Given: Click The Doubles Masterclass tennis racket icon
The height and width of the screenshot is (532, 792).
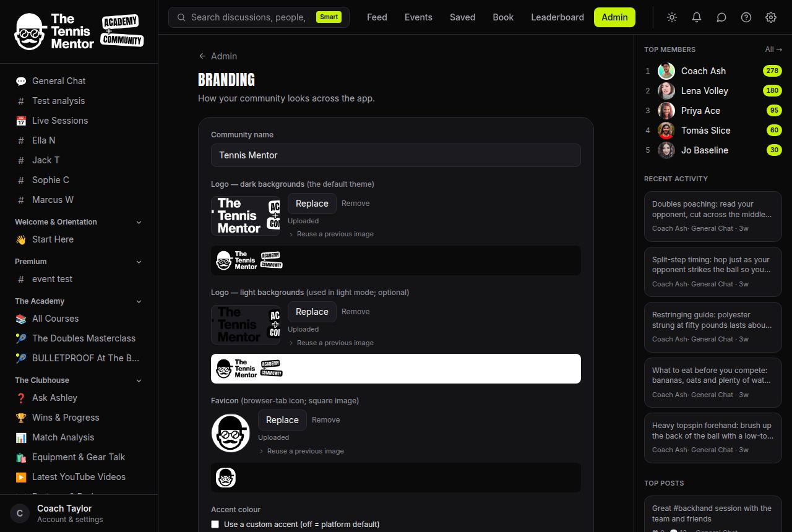Looking at the screenshot, I should click(x=21, y=338).
